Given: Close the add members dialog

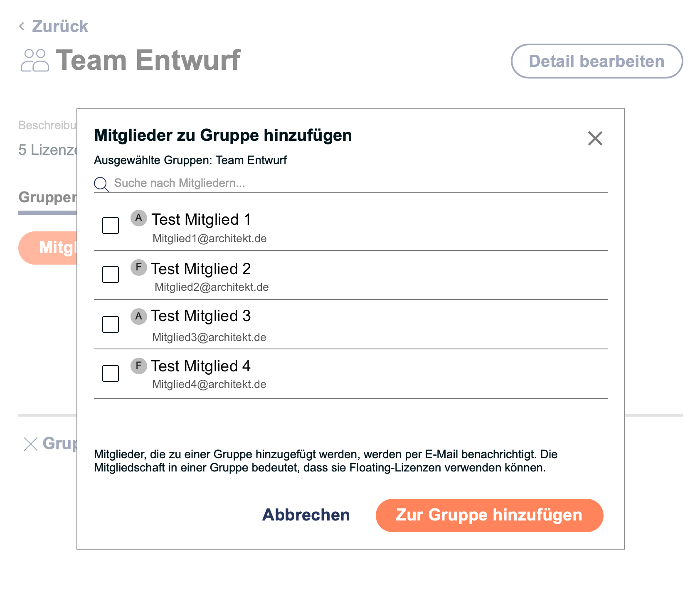Looking at the screenshot, I should [x=595, y=138].
